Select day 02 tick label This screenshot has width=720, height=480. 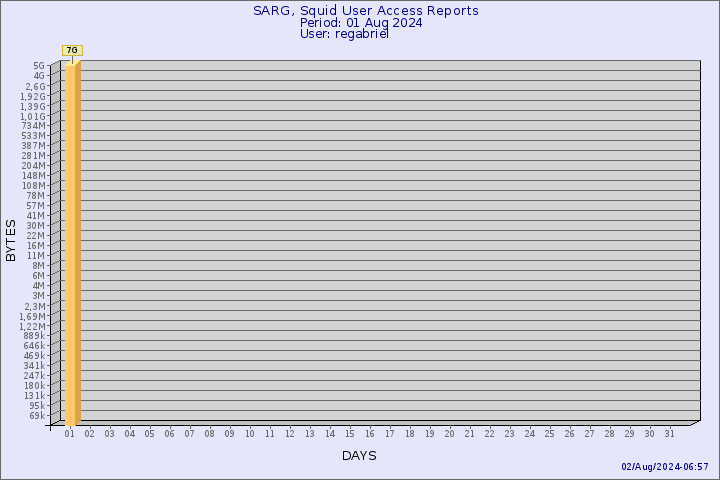click(89, 434)
